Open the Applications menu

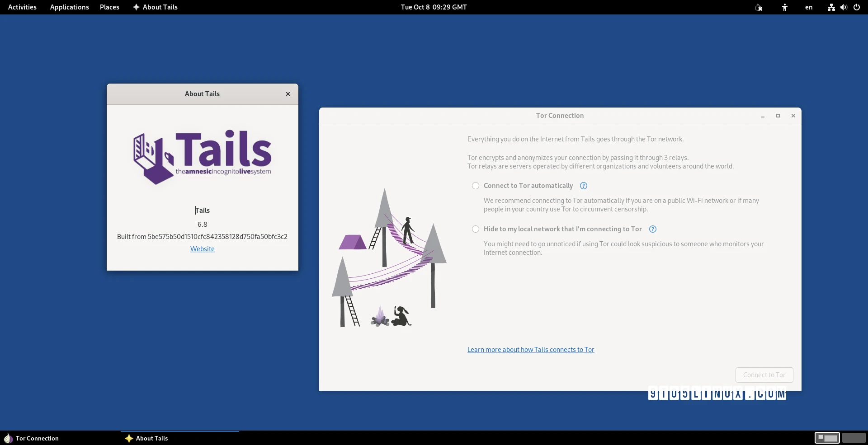(69, 7)
